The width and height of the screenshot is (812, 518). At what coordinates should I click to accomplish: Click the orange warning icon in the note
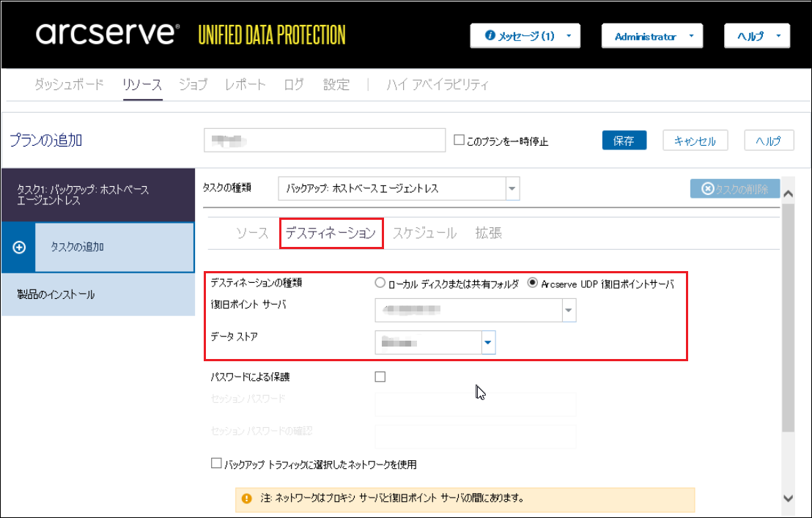[x=246, y=498]
